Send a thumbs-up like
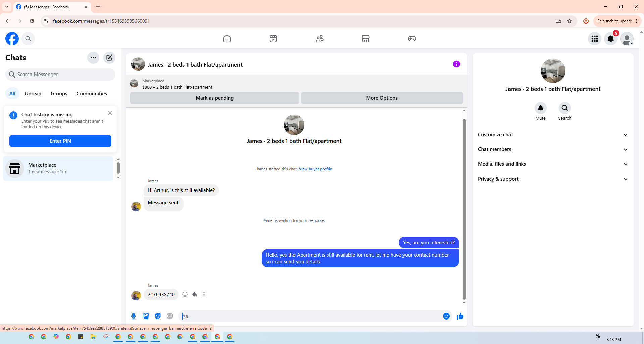The image size is (644, 344). click(x=460, y=316)
